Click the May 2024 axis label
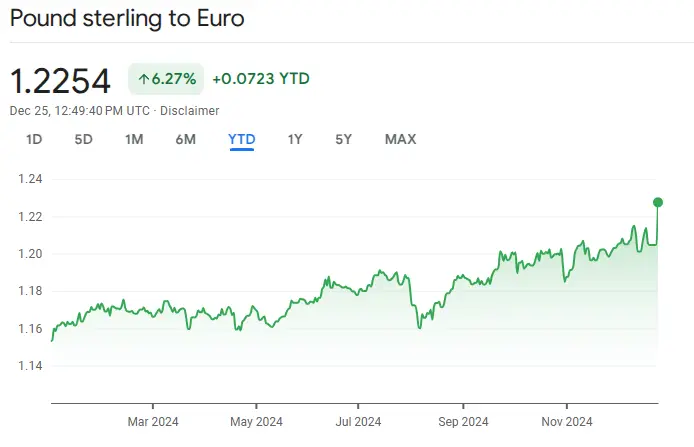694x447 pixels. [256, 421]
